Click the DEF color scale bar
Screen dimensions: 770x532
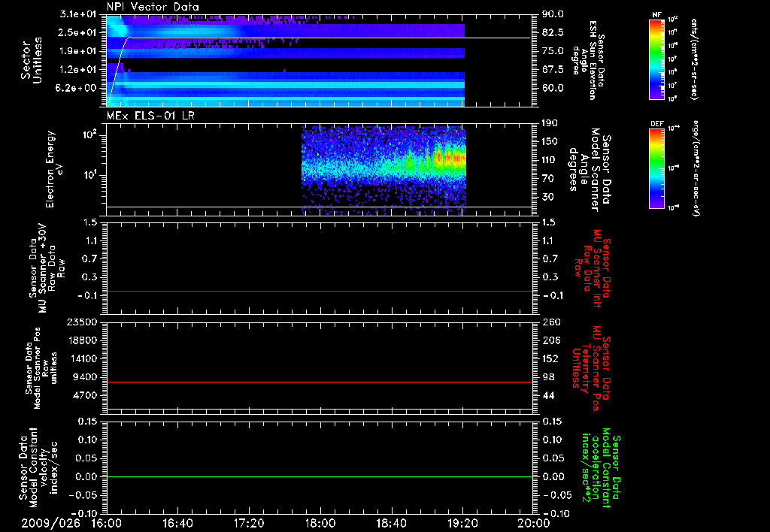(x=656, y=168)
